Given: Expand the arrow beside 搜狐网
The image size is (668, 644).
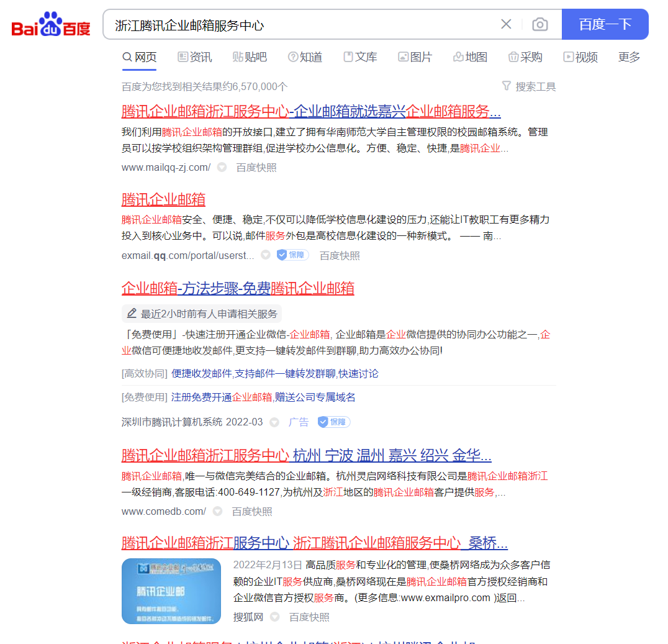Looking at the screenshot, I should pos(275,617).
